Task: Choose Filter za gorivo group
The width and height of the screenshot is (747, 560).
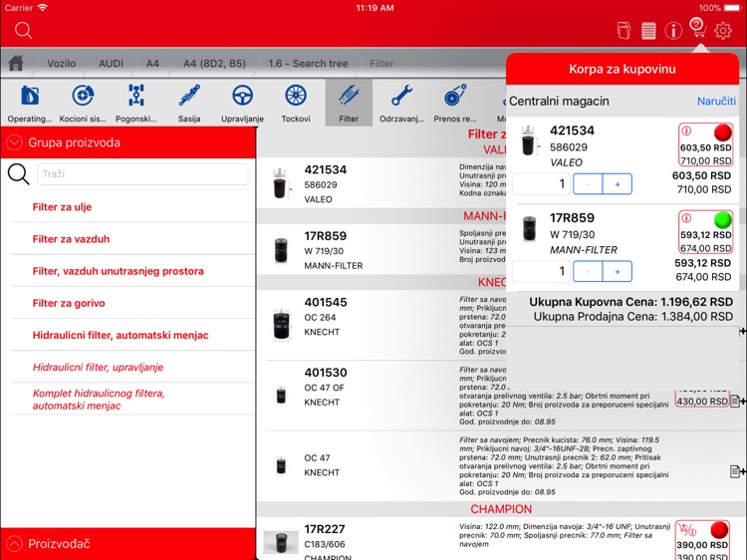Action: [69, 303]
